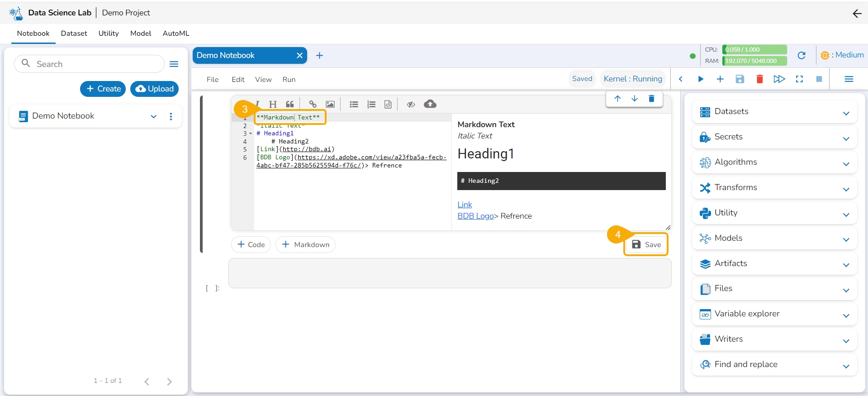The image size is (868, 396).
Task: Move the cell down with the down arrow
Action: click(x=635, y=99)
